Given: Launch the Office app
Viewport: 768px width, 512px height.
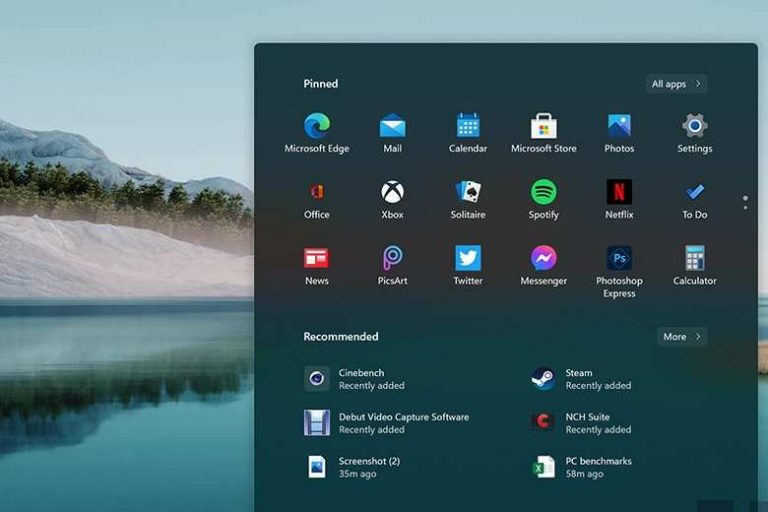Looking at the screenshot, I should (x=317, y=199).
